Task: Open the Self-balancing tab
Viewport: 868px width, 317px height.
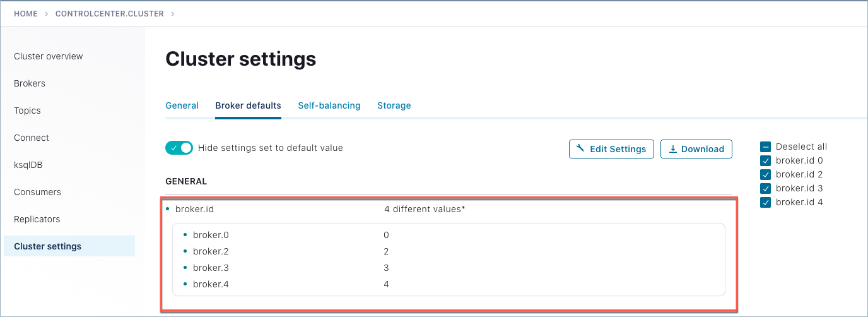Action: pos(329,105)
